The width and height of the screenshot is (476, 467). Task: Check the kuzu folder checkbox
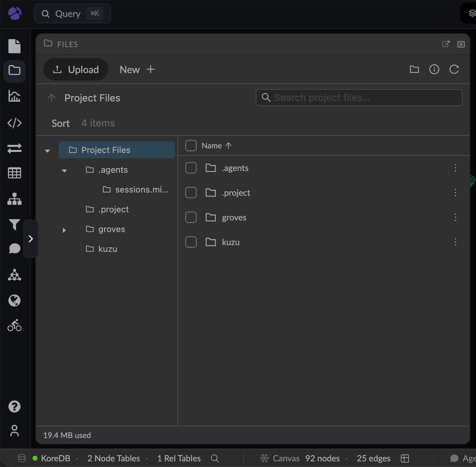[191, 242]
